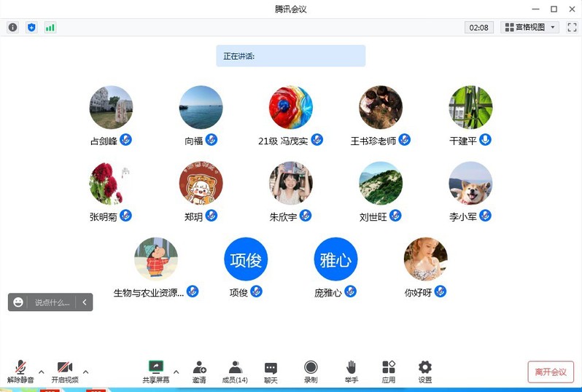Open the 聊天 chat panel
This screenshot has height=392, width=582.
(271, 372)
